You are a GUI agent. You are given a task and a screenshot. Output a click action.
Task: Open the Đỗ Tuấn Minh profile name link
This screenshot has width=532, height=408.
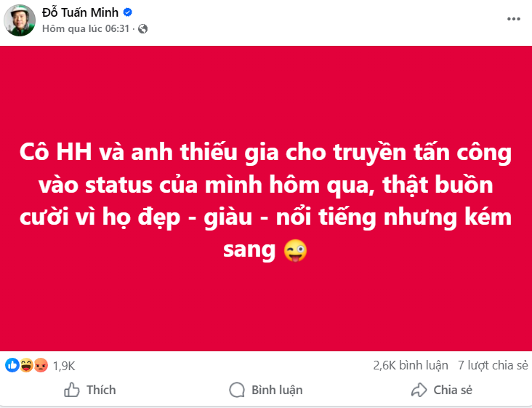pos(81,12)
